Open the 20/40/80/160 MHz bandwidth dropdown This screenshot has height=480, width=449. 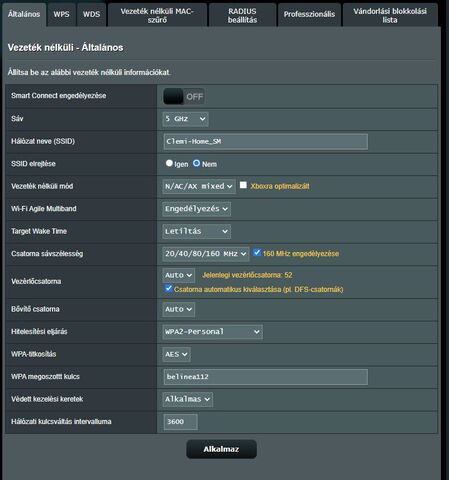(206, 254)
